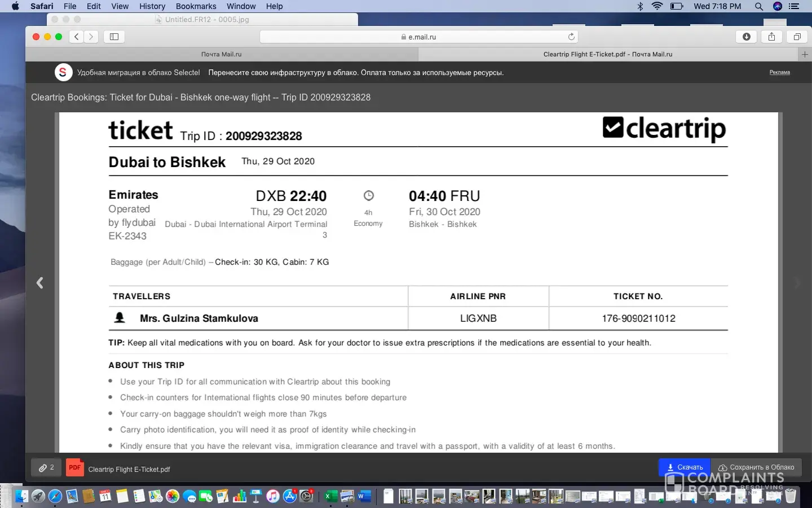Click the Safari compass icon in Dock
Viewport: 812px width, 508px height.
coord(55,496)
